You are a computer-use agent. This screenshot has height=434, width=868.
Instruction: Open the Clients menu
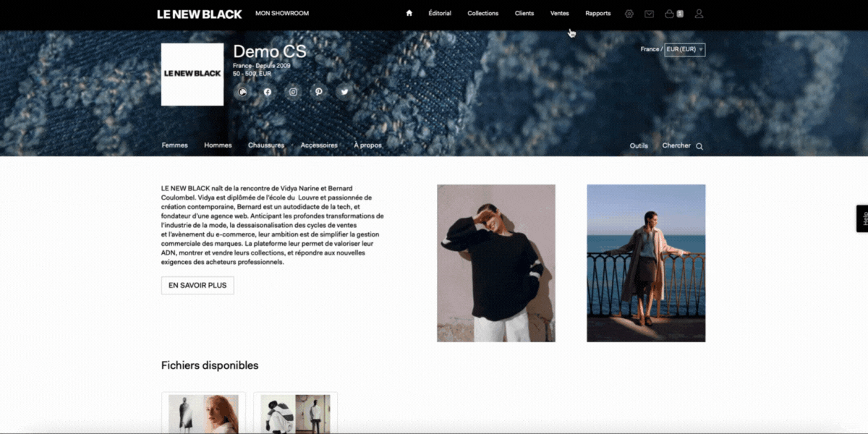(524, 13)
